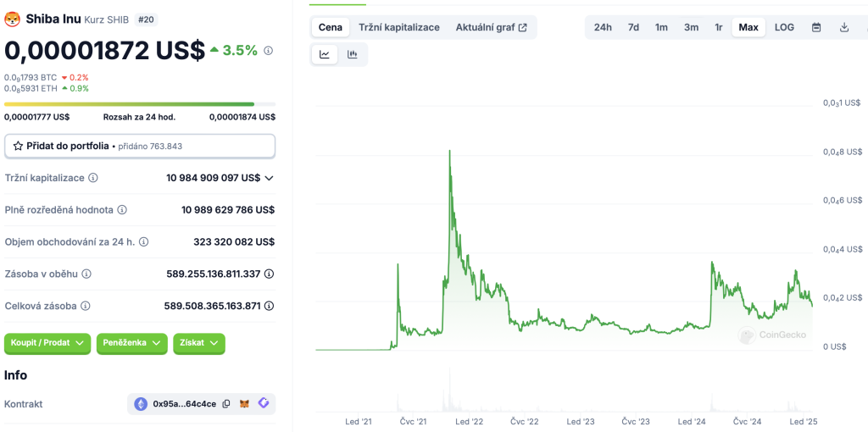
Task: Open the Peněženka dropdown
Action: point(131,343)
